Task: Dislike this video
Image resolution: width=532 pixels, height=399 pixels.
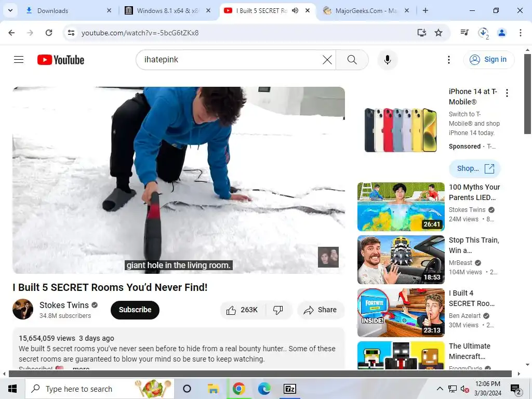Action: pos(278,310)
